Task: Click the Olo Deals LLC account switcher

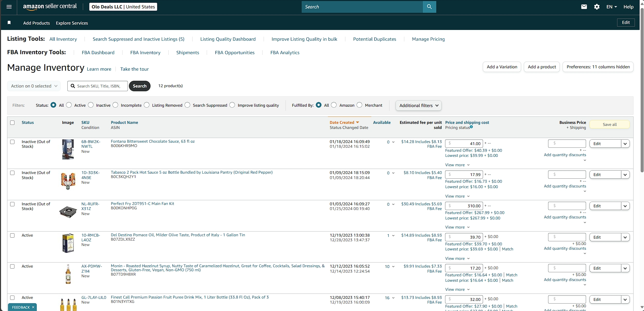Action: [123, 7]
